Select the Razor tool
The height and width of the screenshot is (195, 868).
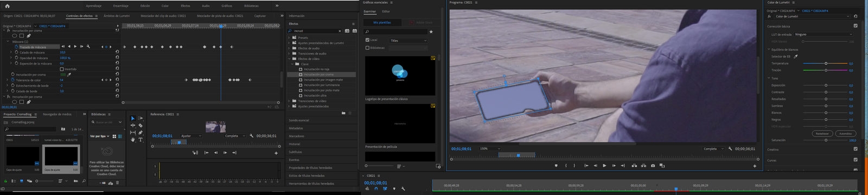tap(141, 125)
